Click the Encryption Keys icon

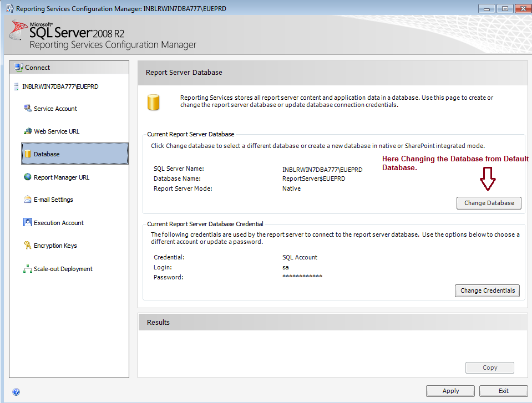coord(28,245)
